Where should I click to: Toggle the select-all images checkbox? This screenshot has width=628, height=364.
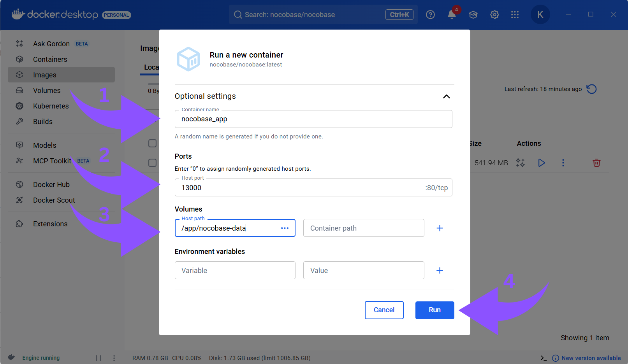152,143
